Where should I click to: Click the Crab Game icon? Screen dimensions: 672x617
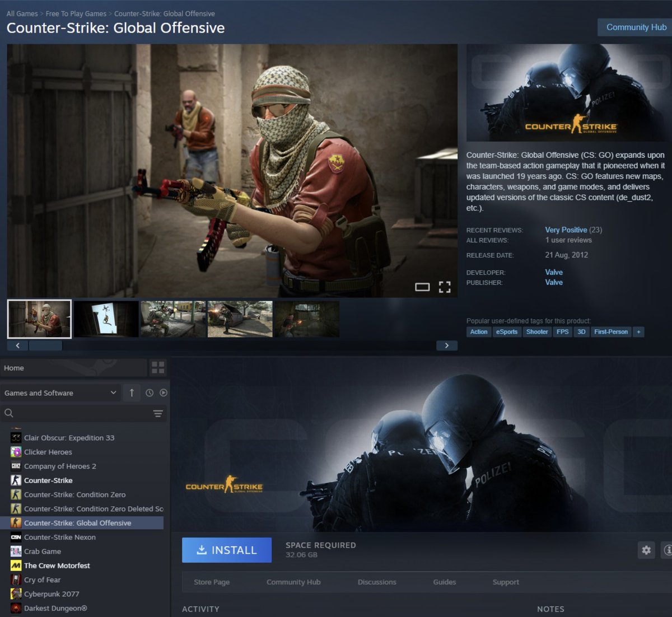click(x=16, y=551)
